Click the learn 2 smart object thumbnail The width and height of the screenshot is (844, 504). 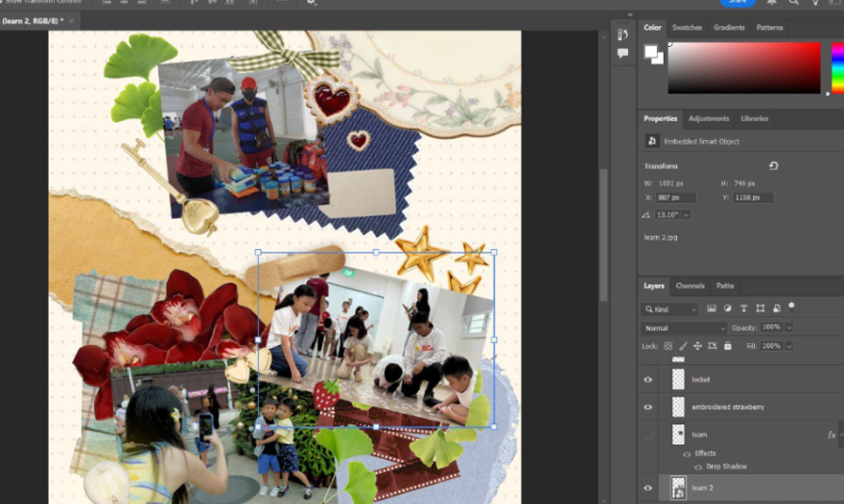(678, 488)
